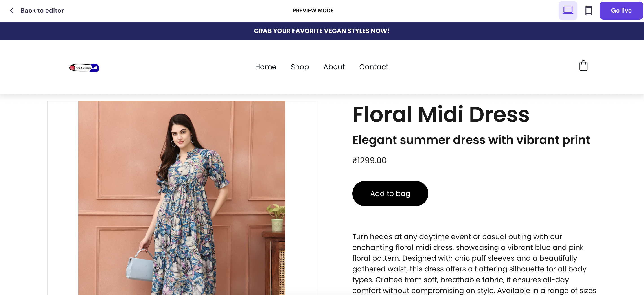Screen dimensions: 644x295
Task: Switch to desktop preview mode
Action: (x=567, y=11)
